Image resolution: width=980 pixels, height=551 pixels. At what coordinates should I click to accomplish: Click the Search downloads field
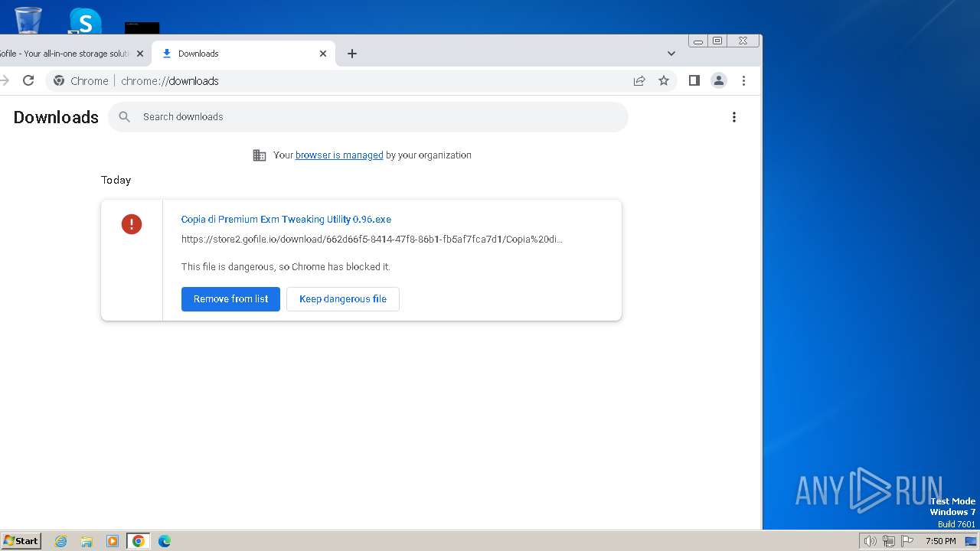[x=368, y=117]
